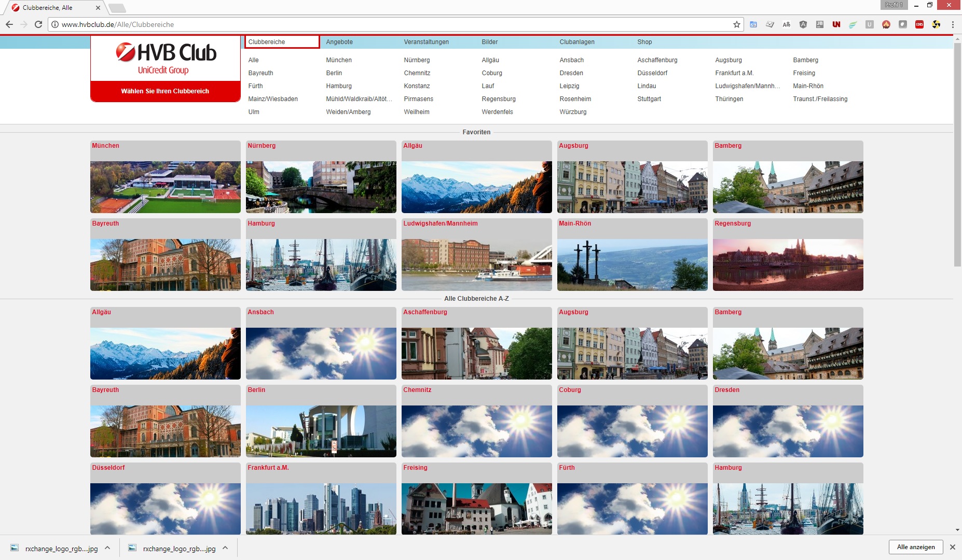Close the downloads bar
Viewport: 962px width, 560px height.
coord(953,547)
